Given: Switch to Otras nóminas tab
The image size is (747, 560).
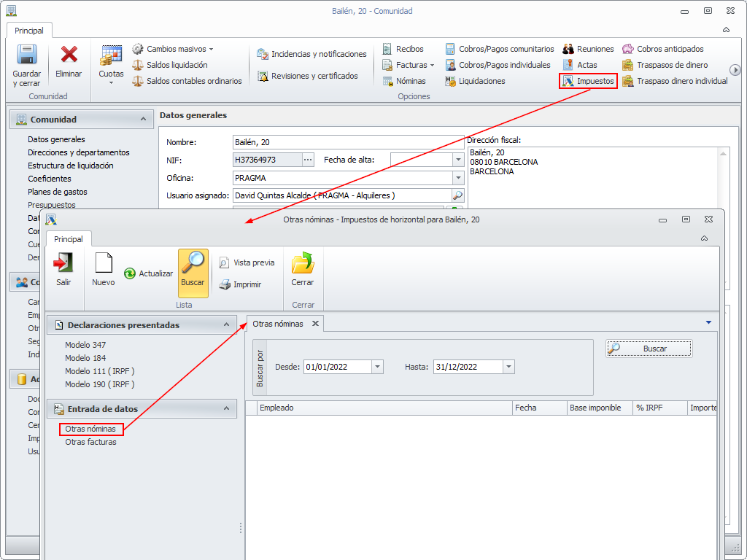Looking at the screenshot, I should (278, 324).
